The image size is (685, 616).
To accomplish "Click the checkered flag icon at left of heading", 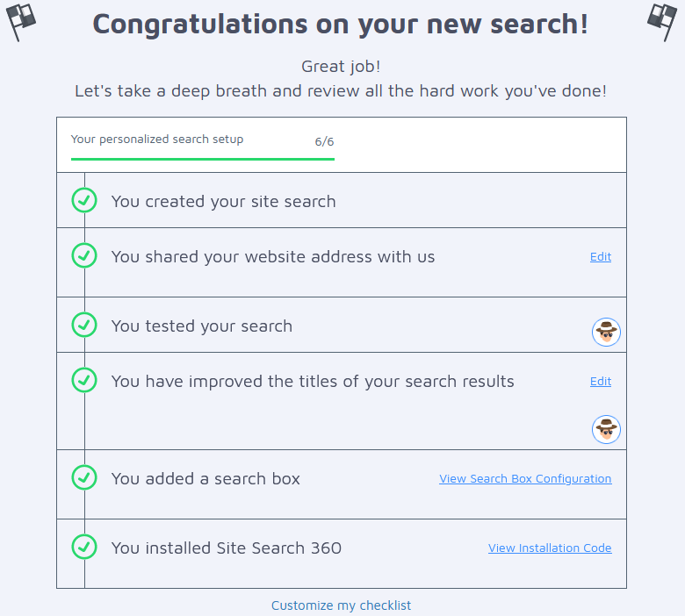I will 20,22.
